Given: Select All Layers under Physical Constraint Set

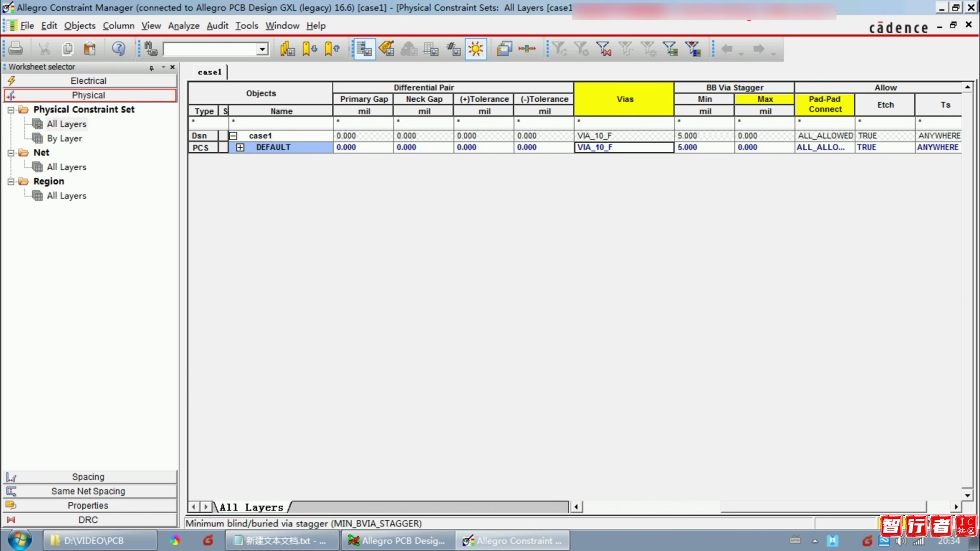Looking at the screenshot, I should click(x=66, y=124).
